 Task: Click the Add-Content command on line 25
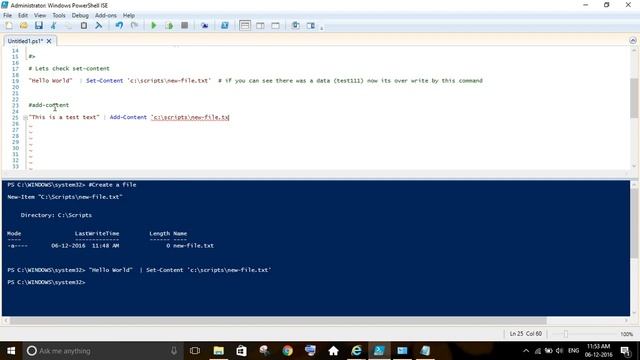(128, 117)
